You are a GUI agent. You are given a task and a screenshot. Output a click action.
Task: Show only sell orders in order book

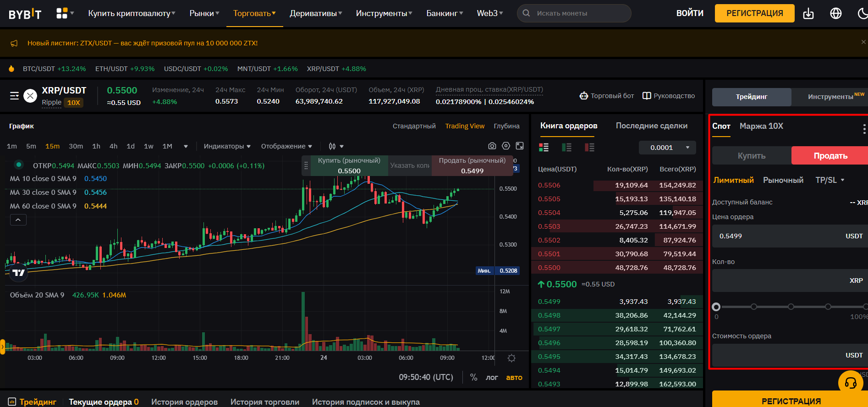[589, 147]
